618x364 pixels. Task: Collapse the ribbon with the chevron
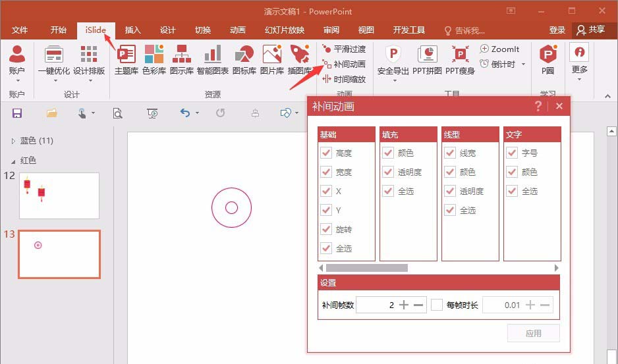click(x=607, y=95)
